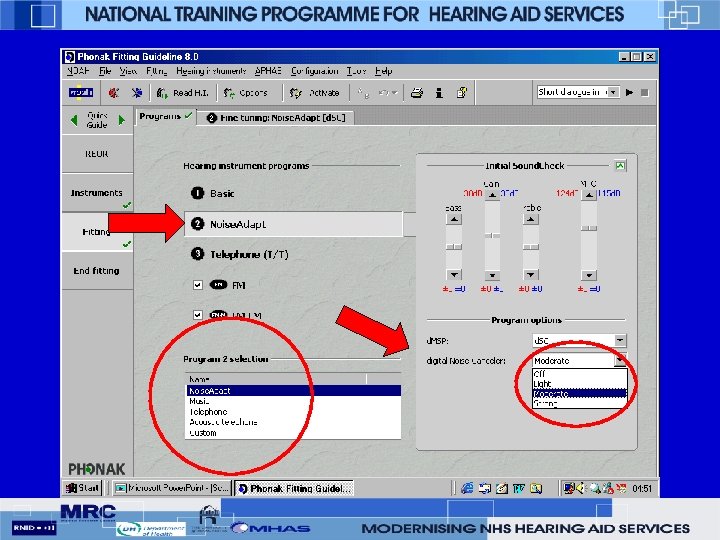Increase gain with the up arrow
Screen dimensions: 720x540
492,195
